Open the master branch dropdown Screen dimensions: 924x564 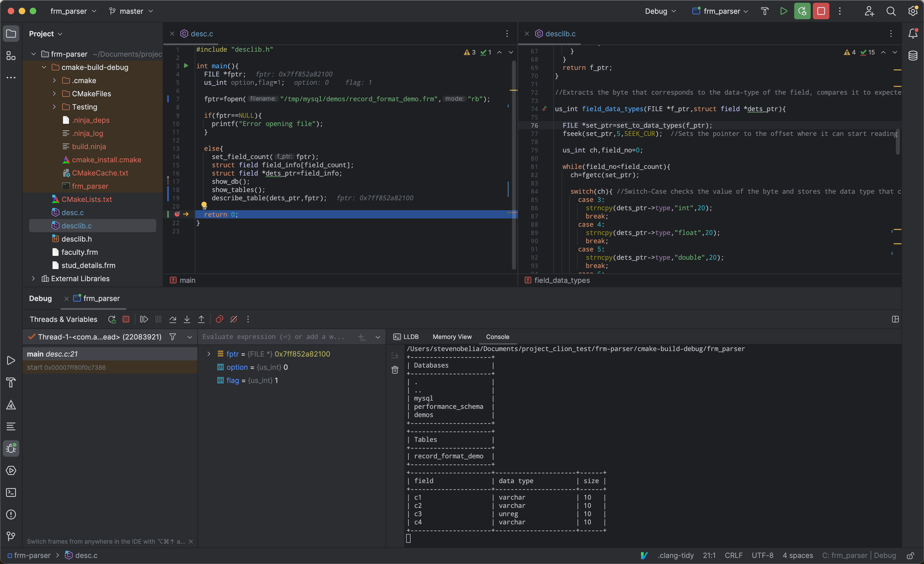coord(131,11)
